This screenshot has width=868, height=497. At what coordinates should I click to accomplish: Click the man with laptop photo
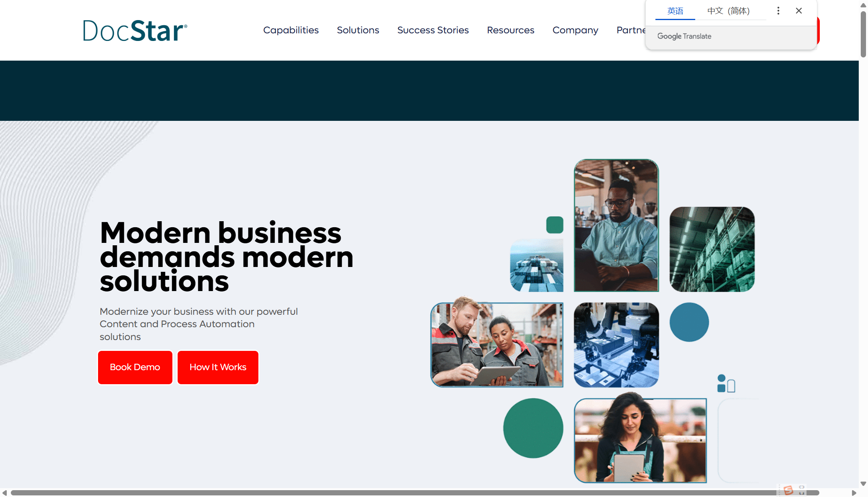tap(616, 225)
